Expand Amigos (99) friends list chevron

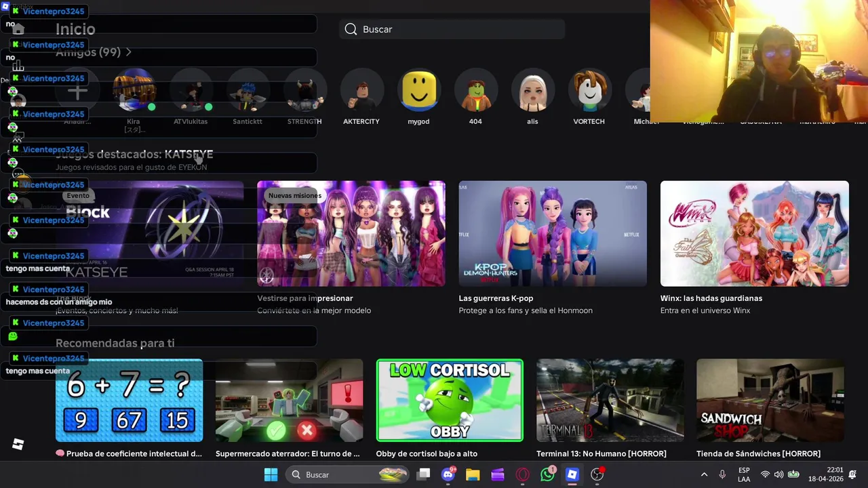(128, 52)
